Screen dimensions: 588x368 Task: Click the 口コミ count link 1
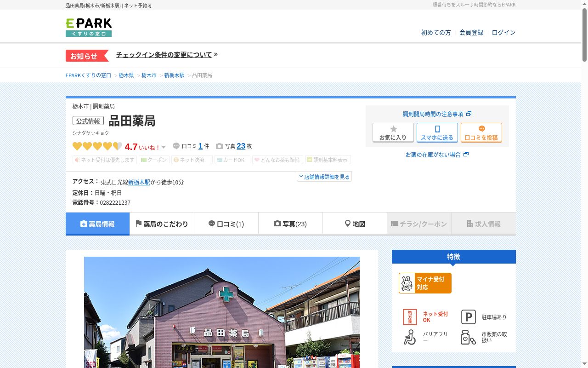[x=200, y=146]
